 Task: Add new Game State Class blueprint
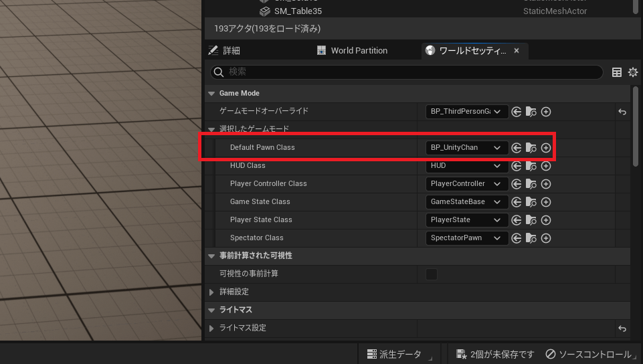[546, 201]
